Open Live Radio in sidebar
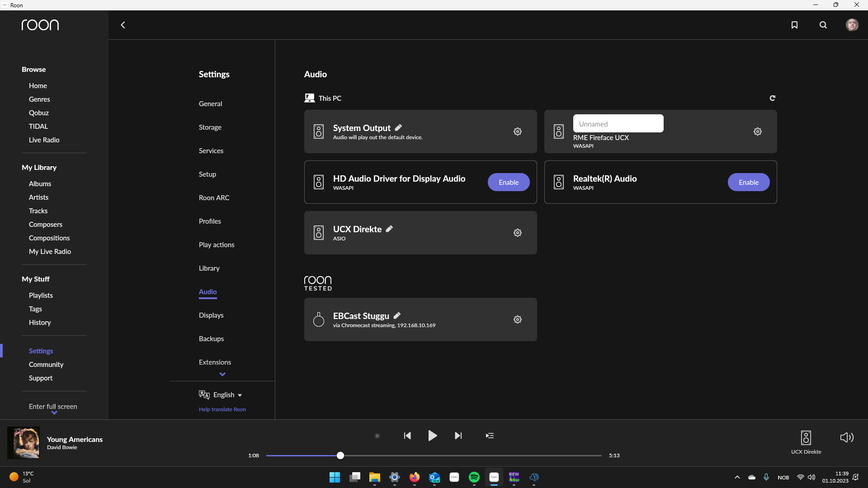The width and height of the screenshot is (868, 488). (44, 140)
